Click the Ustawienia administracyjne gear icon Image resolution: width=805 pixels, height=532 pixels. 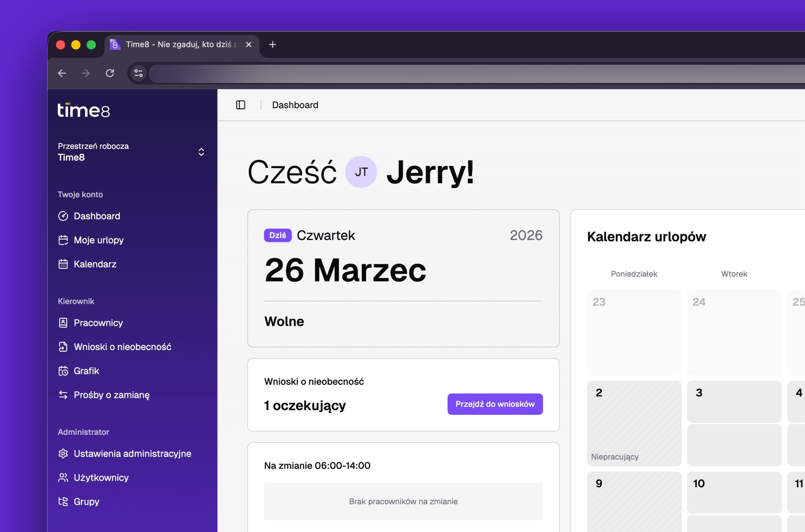63,454
